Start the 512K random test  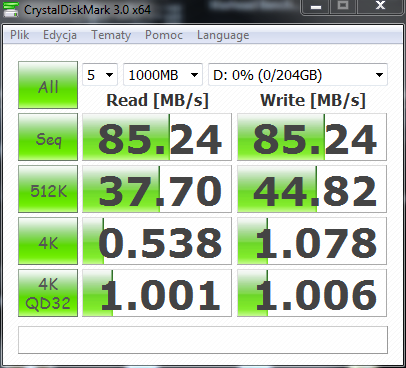point(48,189)
